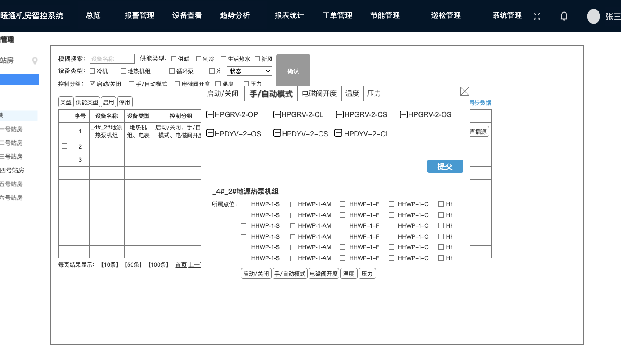This screenshot has width=621, height=364.
Task: Select 五号站房 in the sidebar
Action: (11, 184)
